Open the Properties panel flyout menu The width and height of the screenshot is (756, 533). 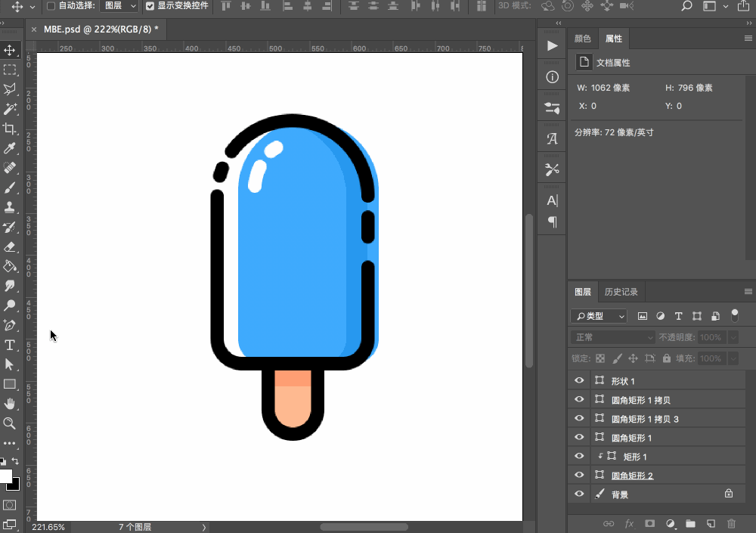[x=748, y=39]
